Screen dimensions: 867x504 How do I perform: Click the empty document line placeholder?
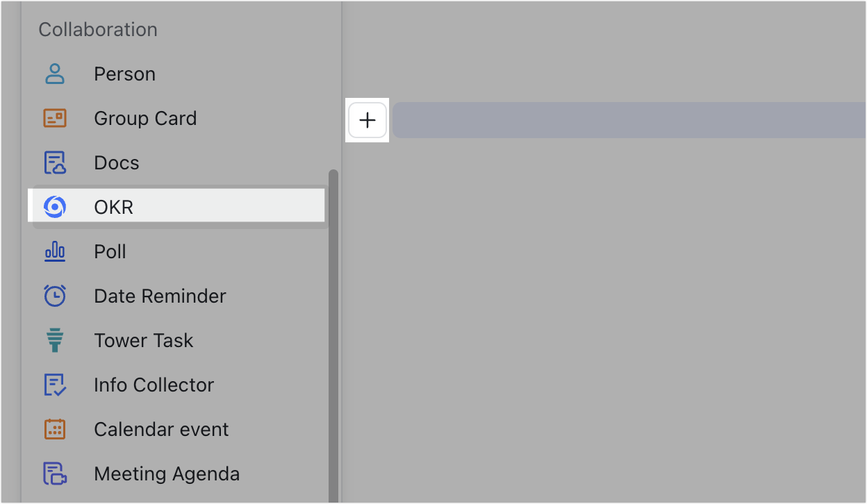pos(625,119)
